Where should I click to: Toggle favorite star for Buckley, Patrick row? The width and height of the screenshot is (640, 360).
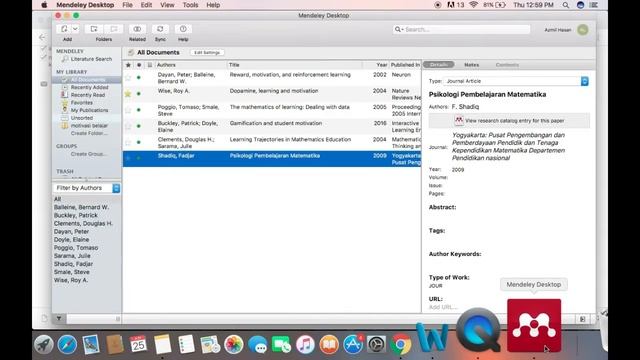coord(128,126)
